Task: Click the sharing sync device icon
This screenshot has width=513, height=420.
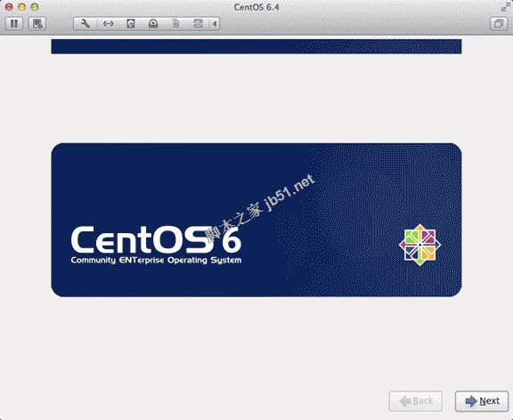Action: [x=198, y=24]
